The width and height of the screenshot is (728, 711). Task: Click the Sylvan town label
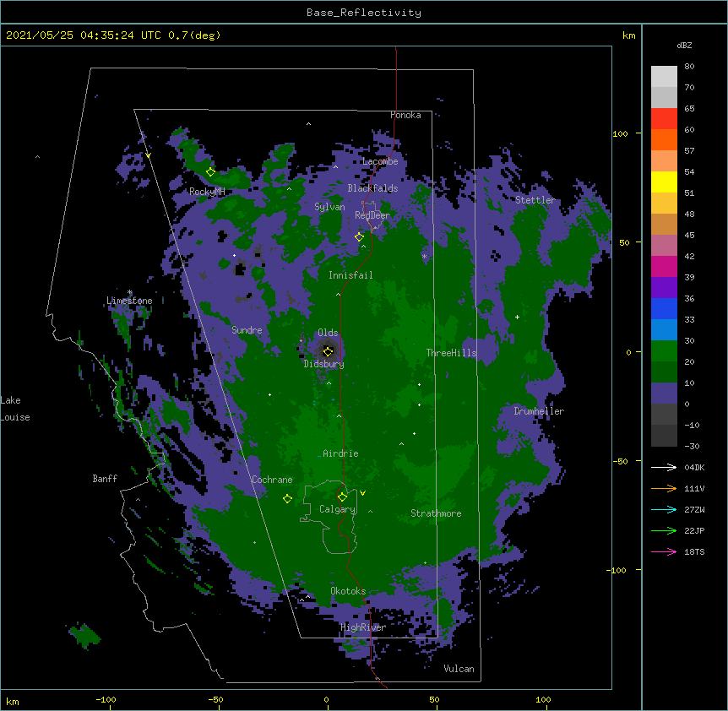(x=329, y=207)
